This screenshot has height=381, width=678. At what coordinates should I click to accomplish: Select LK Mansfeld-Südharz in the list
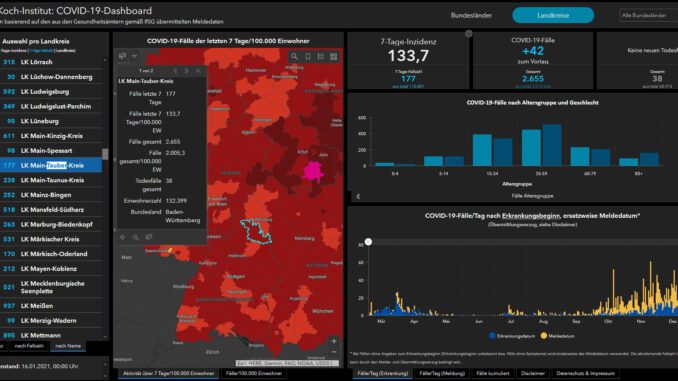(x=51, y=210)
